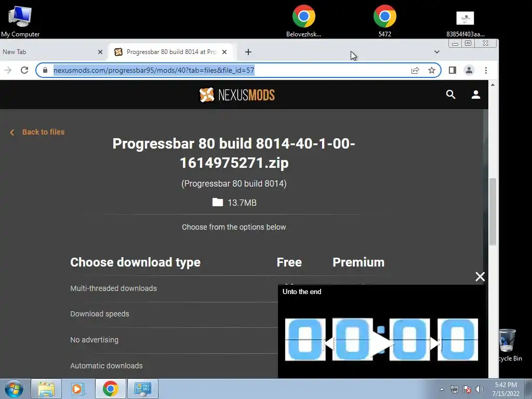Image resolution: width=532 pixels, height=399 pixels.
Task: Close the Unto the end video popup
Action: (480, 276)
